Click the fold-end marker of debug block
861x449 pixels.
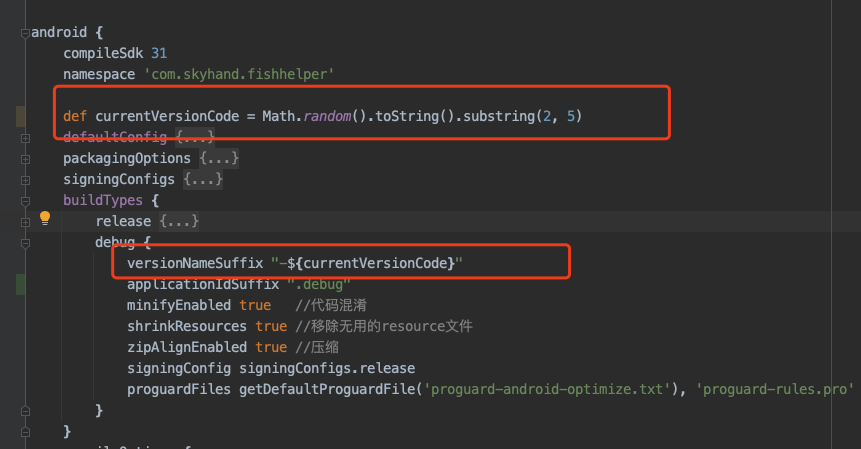[x=25, y=411]
